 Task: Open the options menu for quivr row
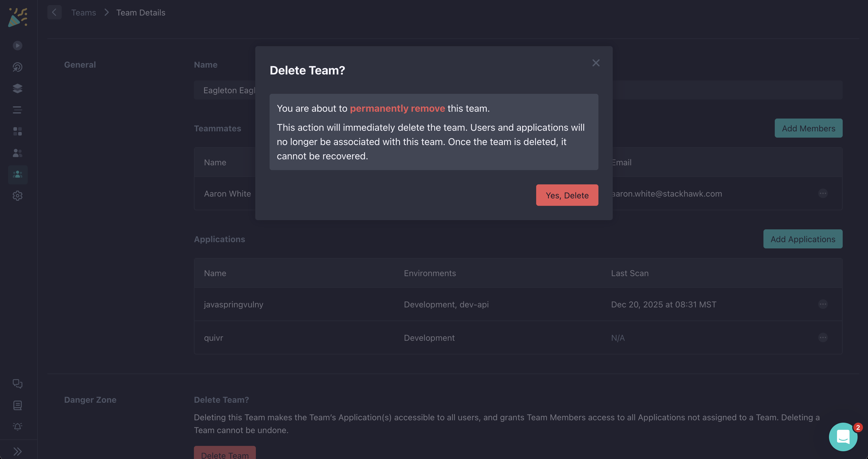tap(822, 338)
